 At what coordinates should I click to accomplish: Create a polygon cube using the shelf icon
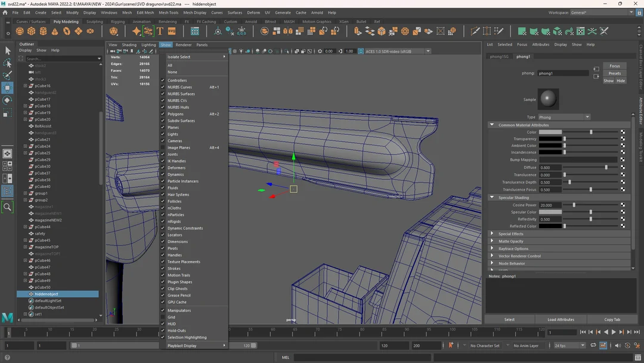31,30
